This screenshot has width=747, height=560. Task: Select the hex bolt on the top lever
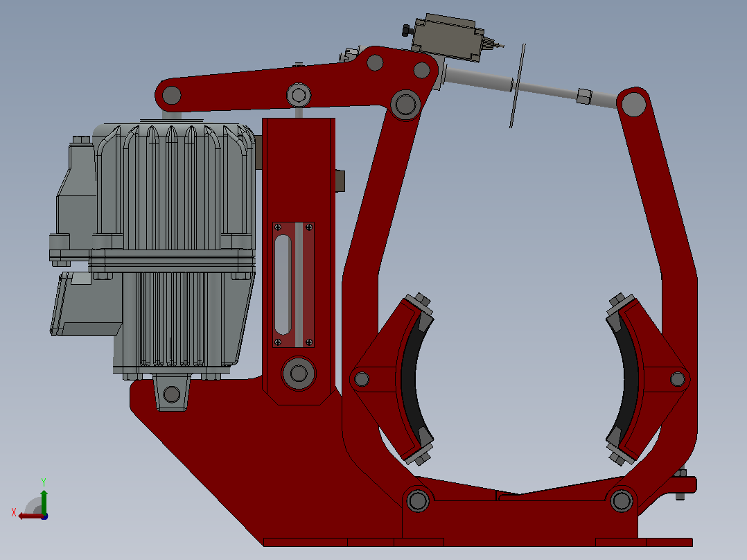299,96
